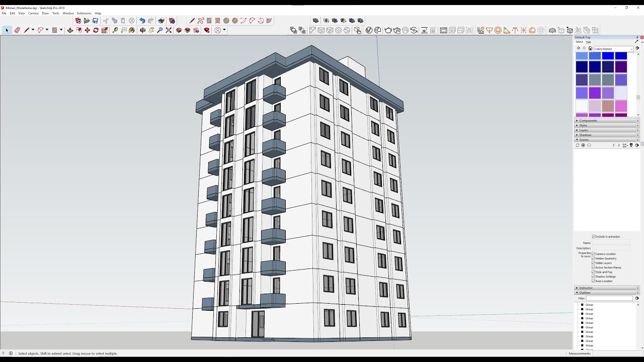This screenshot has height=362, width=644.
Task: Select the Rotate tool
Action: pyautogui.click(x=96, y=30)
